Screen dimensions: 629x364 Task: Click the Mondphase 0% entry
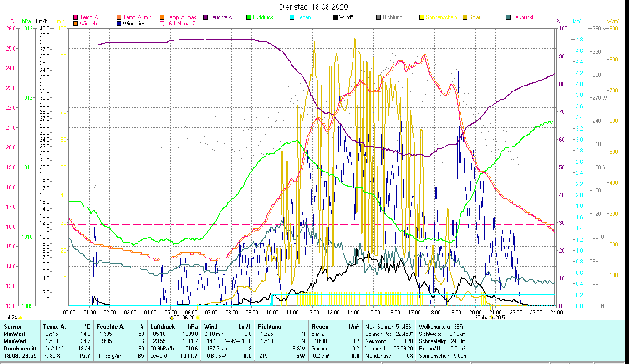point(389,355)
